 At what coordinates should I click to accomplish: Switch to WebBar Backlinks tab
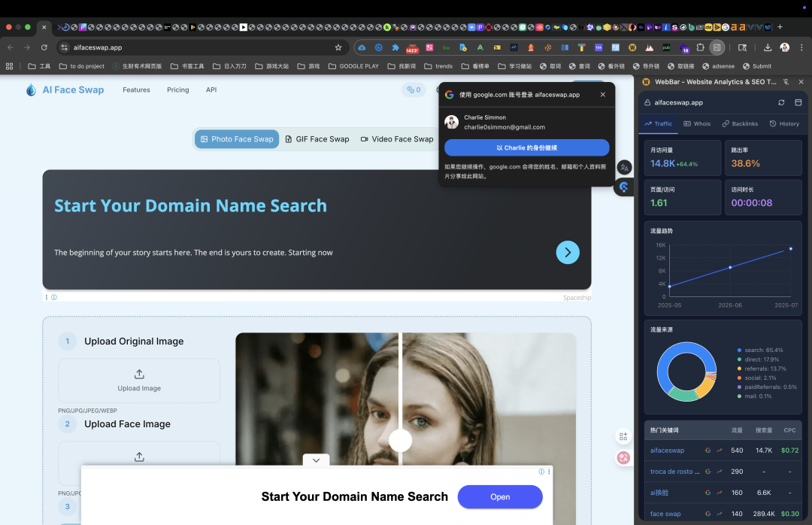(740, 124)
